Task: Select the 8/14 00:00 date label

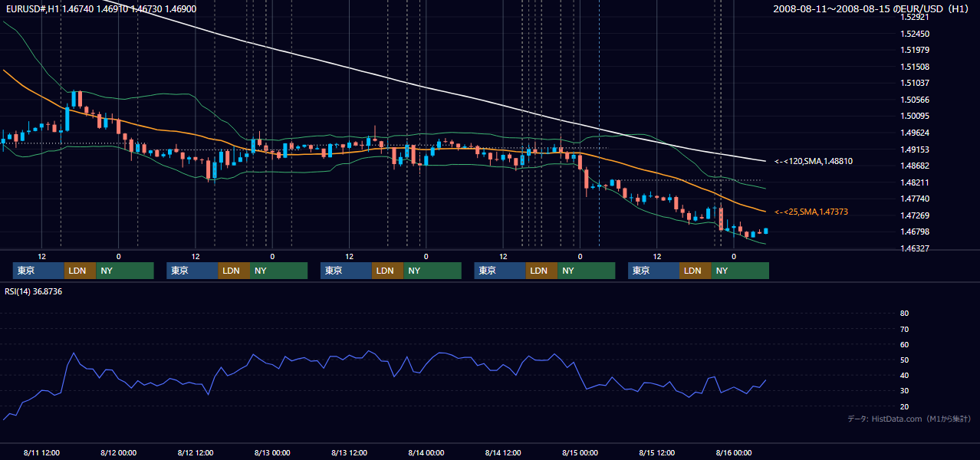Action: (426, 452)
